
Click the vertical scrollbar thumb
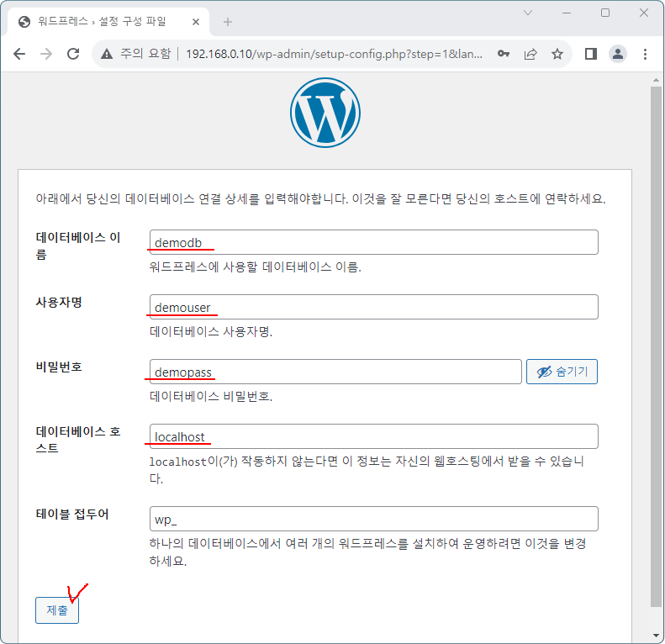click(656, 346)
